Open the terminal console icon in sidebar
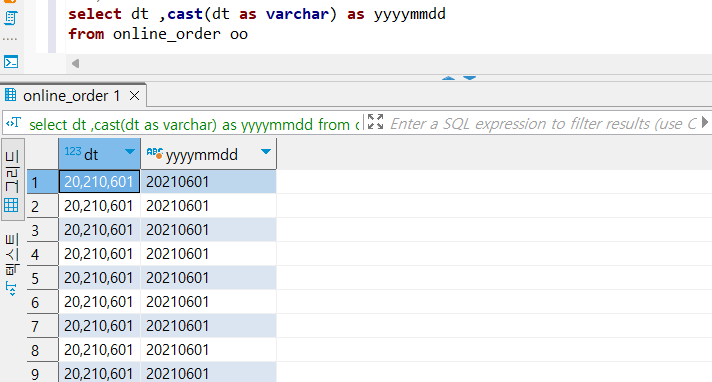The height and width of the screenshot is (382, 712). point(11,62)
